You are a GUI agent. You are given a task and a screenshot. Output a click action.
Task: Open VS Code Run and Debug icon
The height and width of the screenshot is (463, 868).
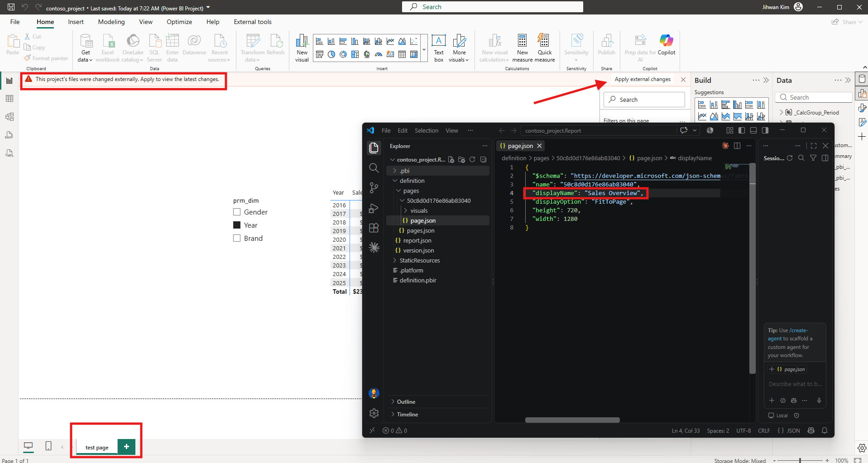374,208
